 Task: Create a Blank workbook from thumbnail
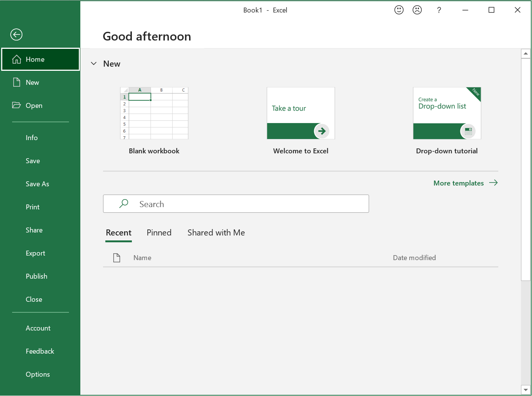(x=154, y=113)
